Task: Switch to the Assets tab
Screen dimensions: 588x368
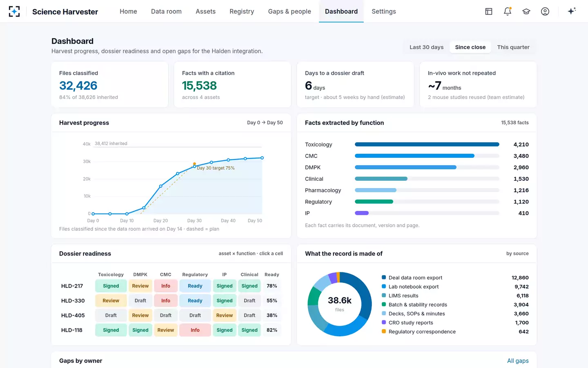Action: tap(205, 11)
